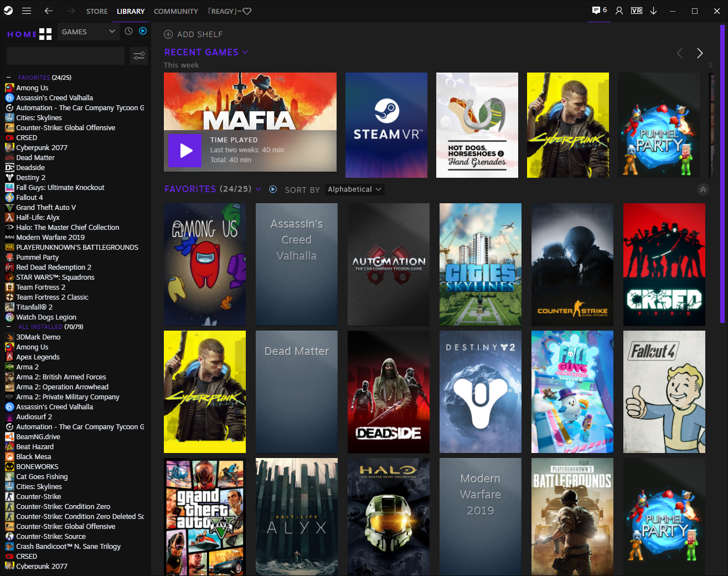Open Grand Theft Auto V cover tile
Viewport: 728px width, 576px height.
(205, 517)
